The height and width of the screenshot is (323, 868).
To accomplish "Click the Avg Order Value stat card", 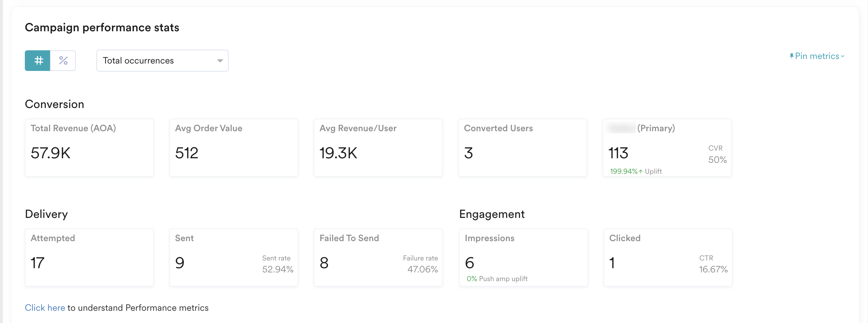I will tap(233, 148).
